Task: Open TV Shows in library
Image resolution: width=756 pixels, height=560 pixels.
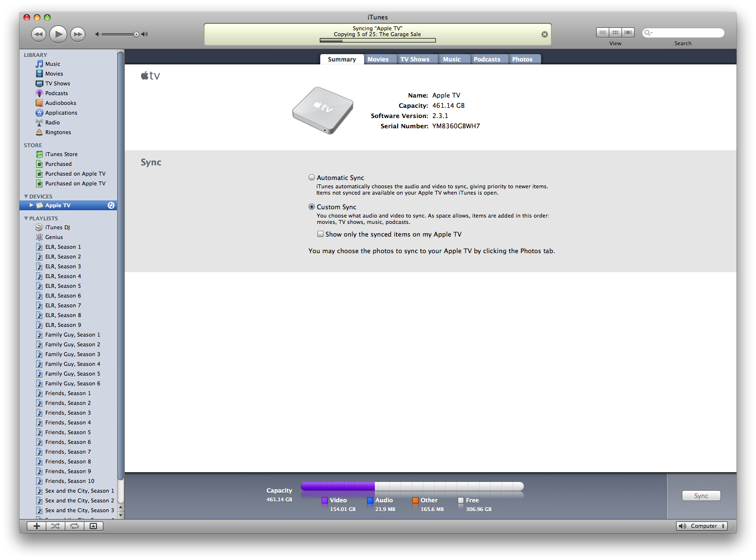Action: click(x=68, y=83)
